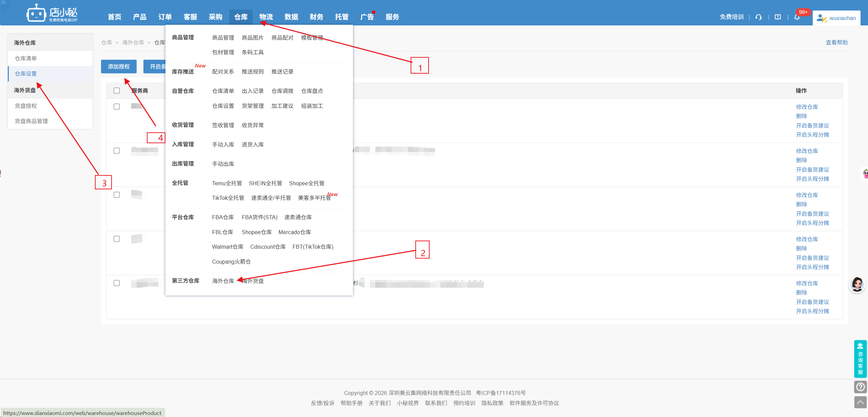This screenshot has width=868, height=417.
Task: Click the question mark help icon
Action: click(x=860, y=387)
